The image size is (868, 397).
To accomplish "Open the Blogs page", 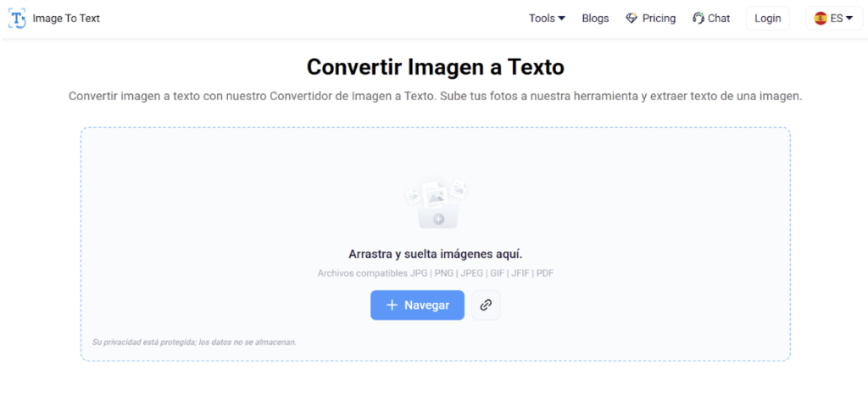I will [x=595, y=19].
